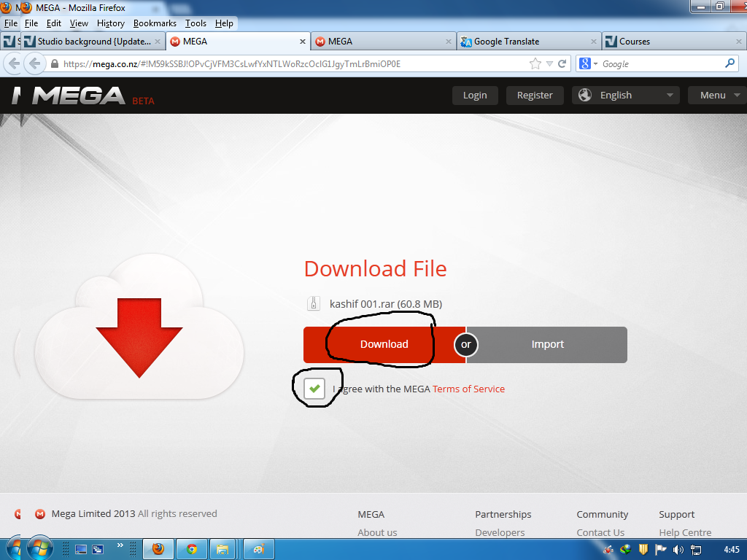Click the volume speaker tray icon
Image resolution: width=747 pixels, height=560 pixels.
pyautogui.click(x=678, y=550)
